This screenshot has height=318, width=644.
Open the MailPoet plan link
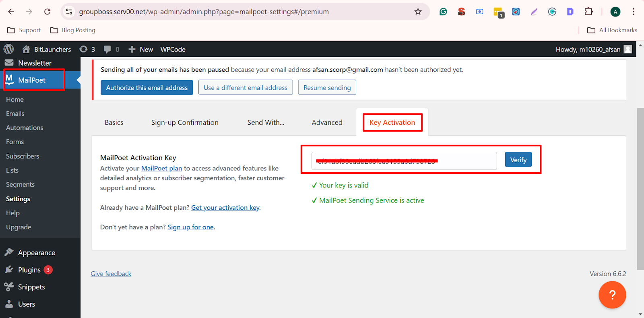coord(161,168)
